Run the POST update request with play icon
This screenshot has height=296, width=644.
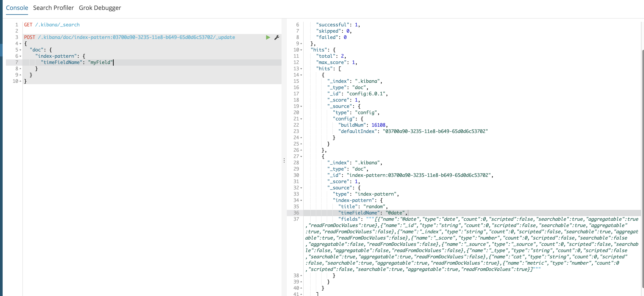(x=268, y=37)
